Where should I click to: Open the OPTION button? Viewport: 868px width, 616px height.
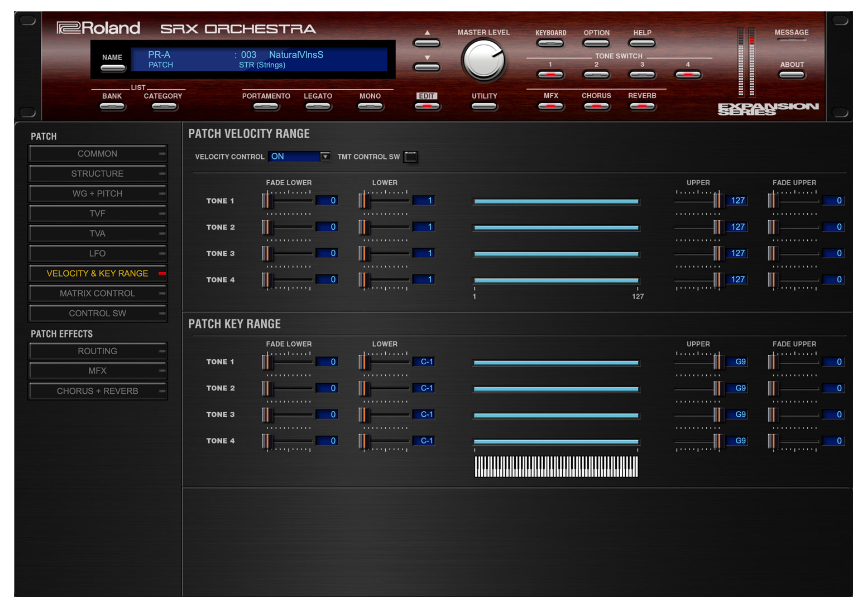596,43
